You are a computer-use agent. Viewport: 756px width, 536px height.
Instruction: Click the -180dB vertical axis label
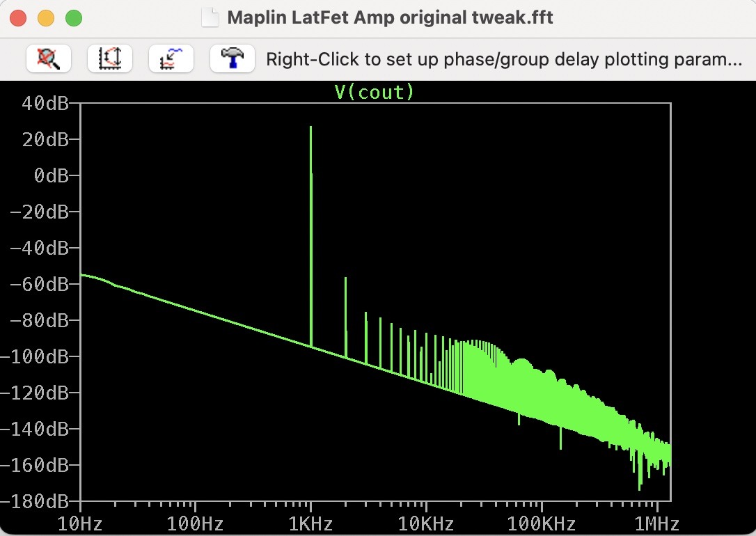click(x=35, y=501)
